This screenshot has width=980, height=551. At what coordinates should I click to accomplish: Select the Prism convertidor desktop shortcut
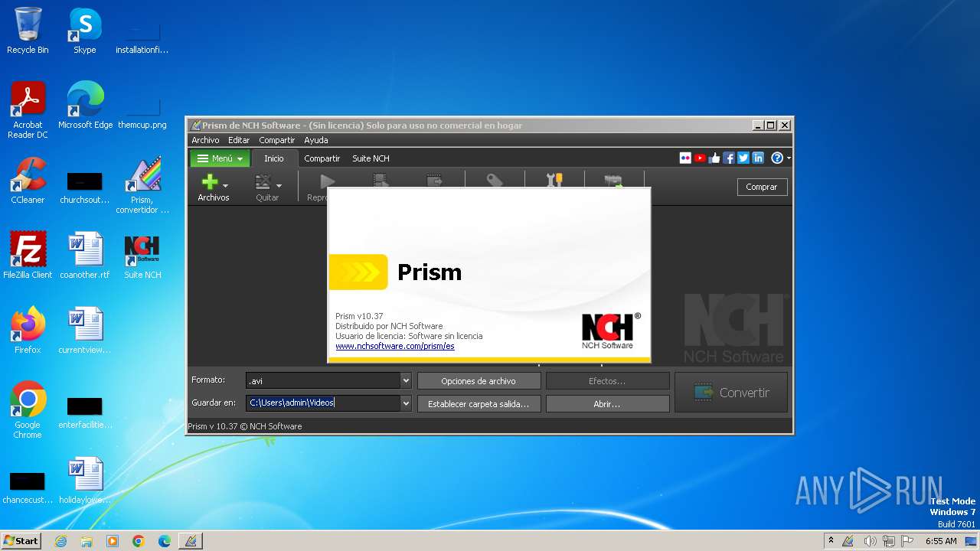pos(142,185)
